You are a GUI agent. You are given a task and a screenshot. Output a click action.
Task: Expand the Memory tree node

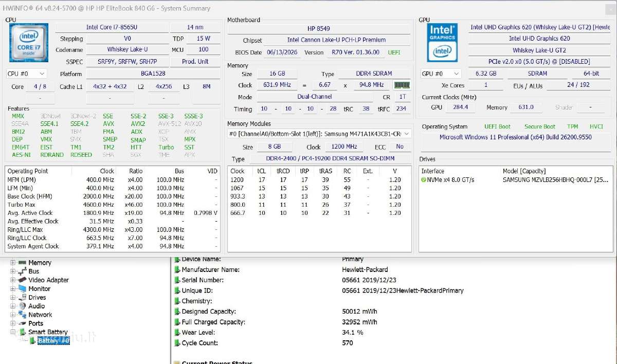pyautogui.click(x=13, y=263)
